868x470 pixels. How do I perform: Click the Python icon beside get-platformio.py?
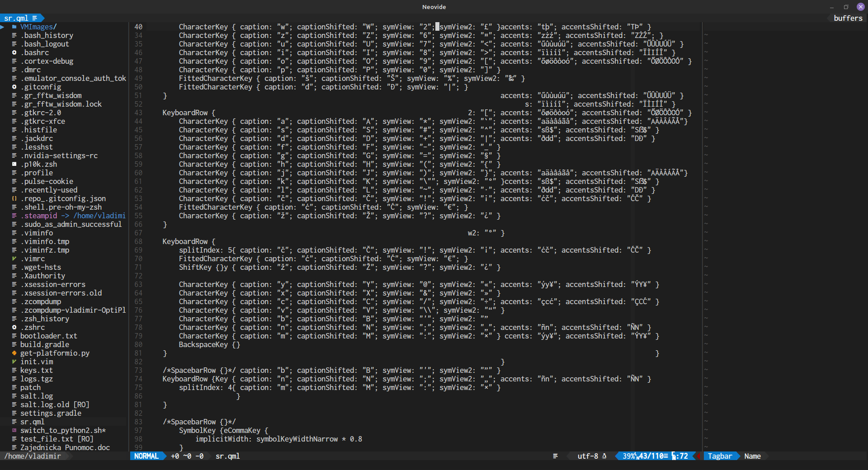tap(14, 353)
